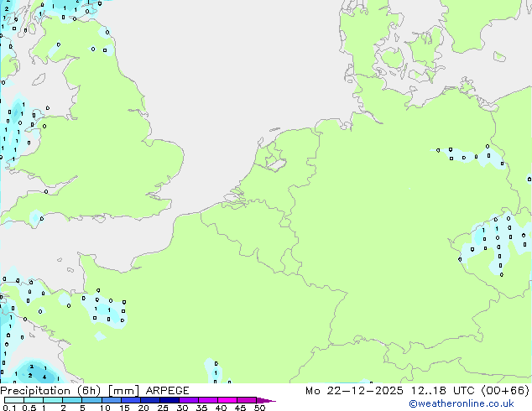Click the '12..18 UTC' time range
532x411 pixels.
[x=442, y=391]
